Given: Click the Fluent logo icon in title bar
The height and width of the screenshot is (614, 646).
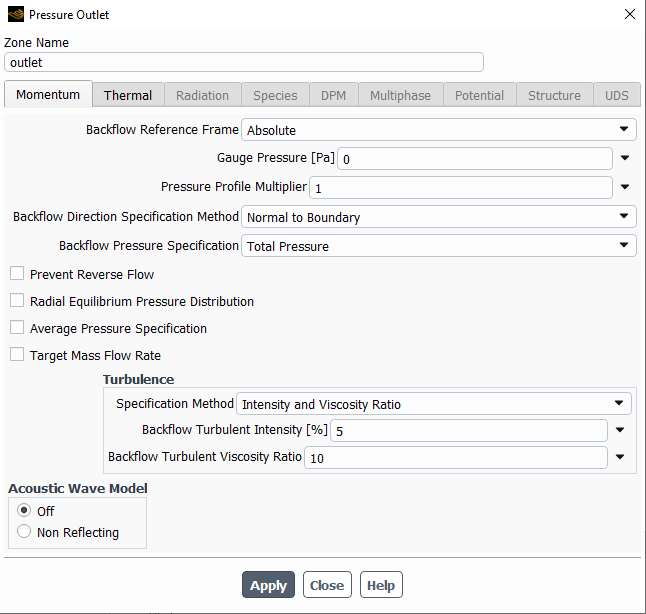Looking at the screenshot, I should [x=15, y=15].
